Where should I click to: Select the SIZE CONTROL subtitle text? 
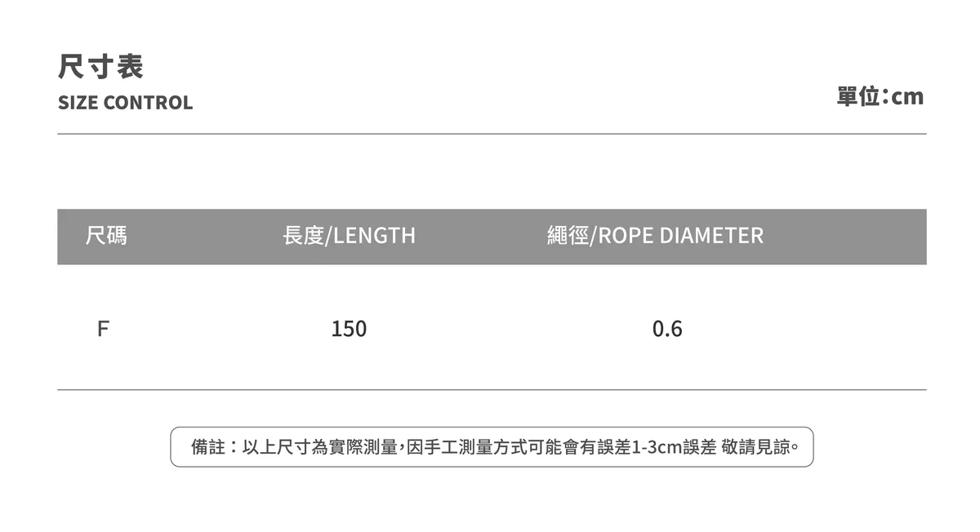125,103
